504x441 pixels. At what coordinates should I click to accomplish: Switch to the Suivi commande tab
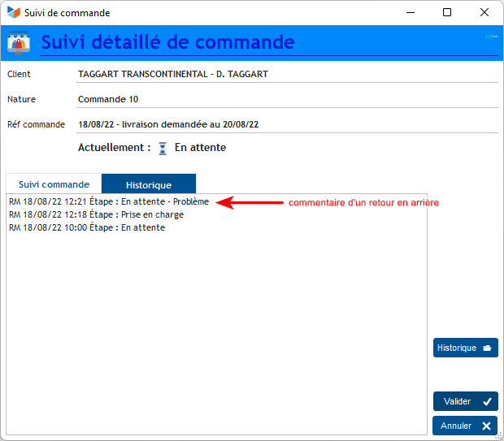click(x=54, y=184)
